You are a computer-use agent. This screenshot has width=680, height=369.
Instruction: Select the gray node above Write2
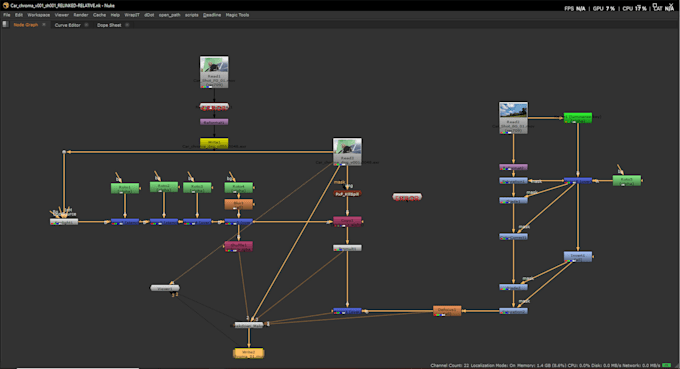pyautogui.click(x=249, y=325)
